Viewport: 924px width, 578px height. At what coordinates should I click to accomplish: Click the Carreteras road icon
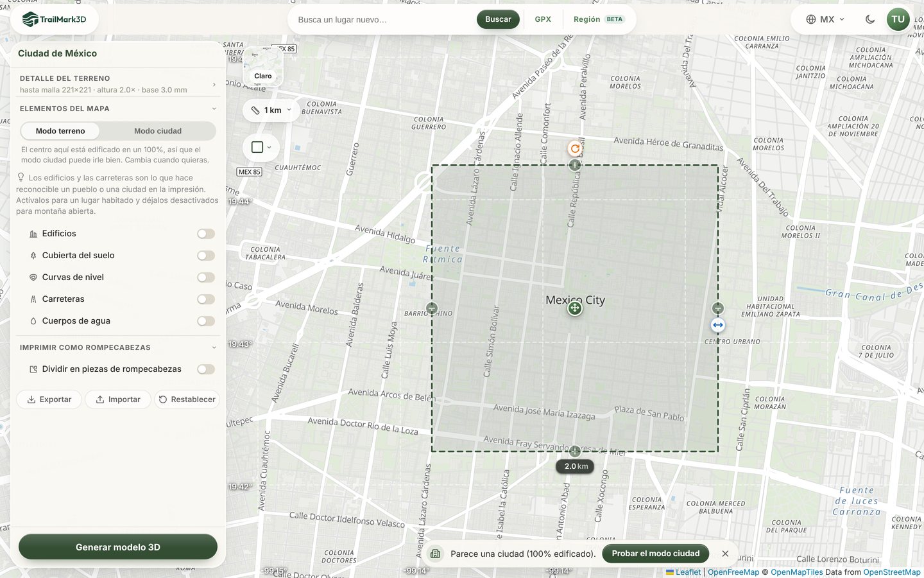(33, 299)
